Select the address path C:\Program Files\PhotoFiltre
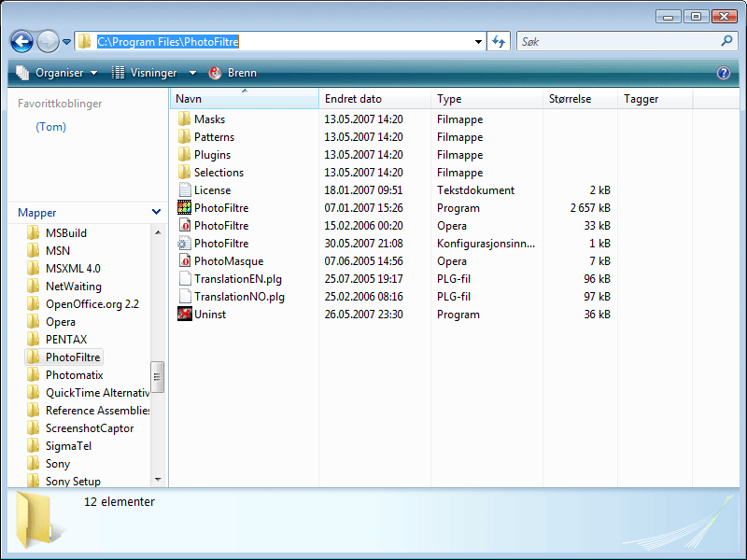The image size is (747, 560). coord(168,42)
